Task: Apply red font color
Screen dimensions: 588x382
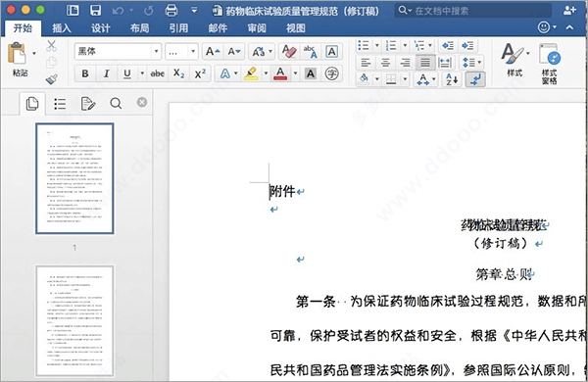Action: [x=280, y=73]
